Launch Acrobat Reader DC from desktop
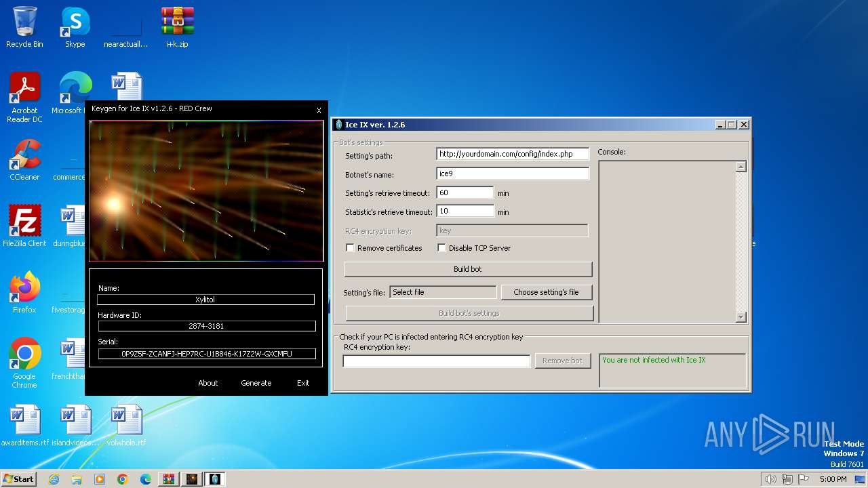This screenshot has height=488, width=868. click(24, 97)
